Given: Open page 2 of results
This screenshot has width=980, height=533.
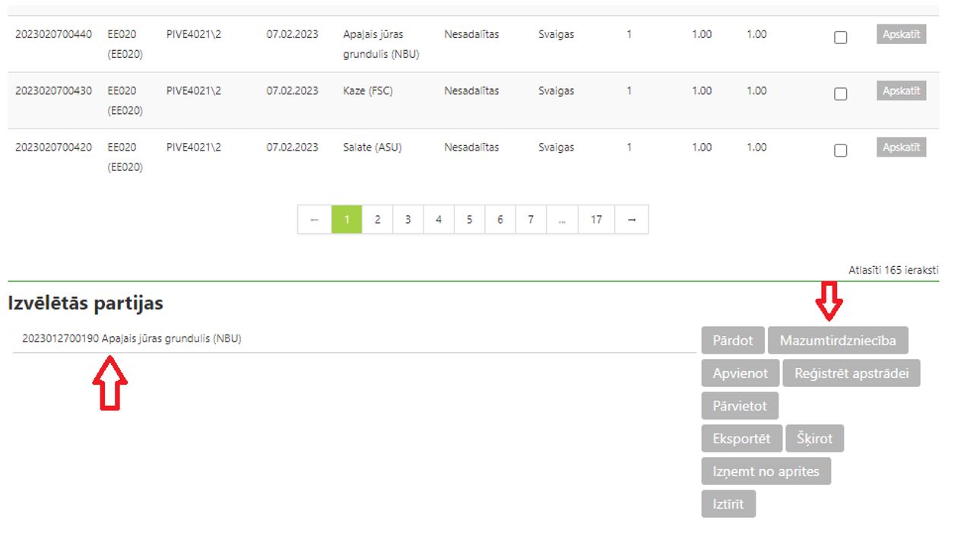Looking at the screenshot, I should pos(377,220).
